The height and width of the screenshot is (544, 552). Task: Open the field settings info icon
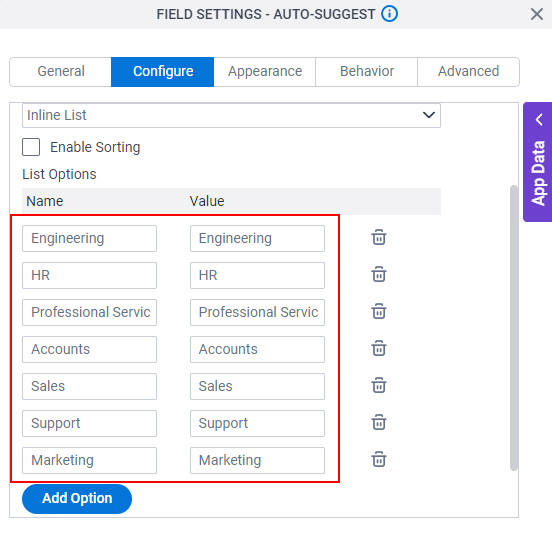(389, 14)
